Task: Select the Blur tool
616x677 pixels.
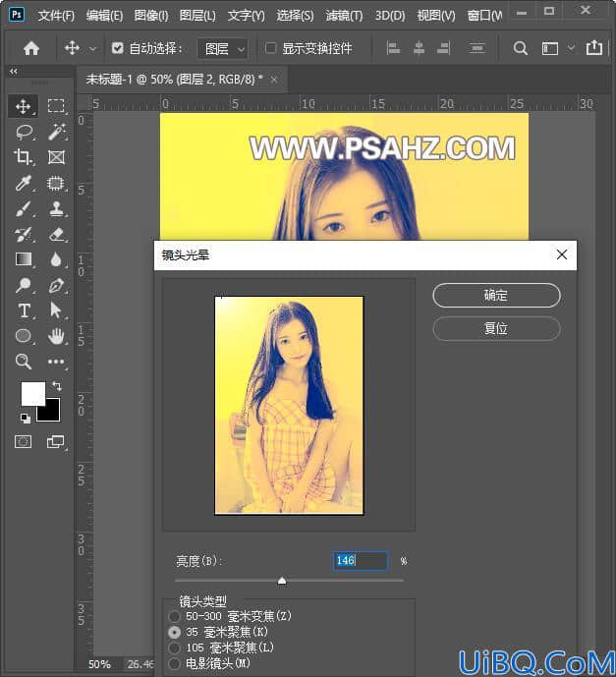Action: click(56, 259)
